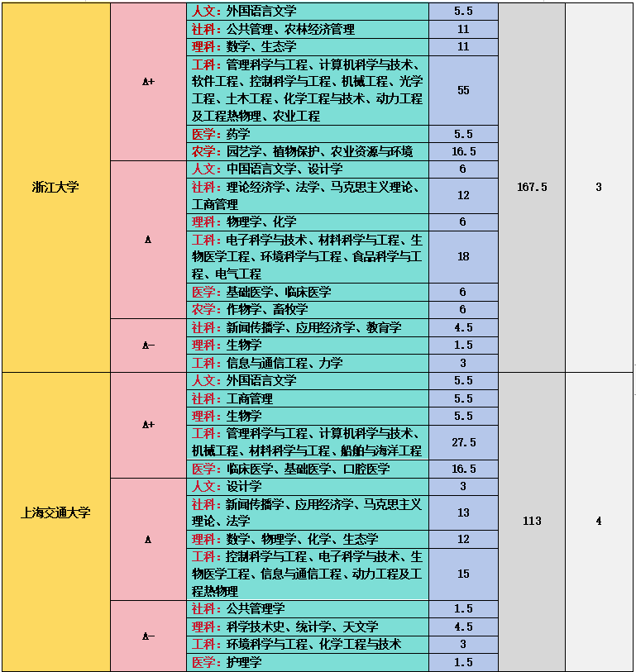Select the 理科：数学、生态学 cell
This screenshot has width=636, height=672.
click(x=308, y=47)
